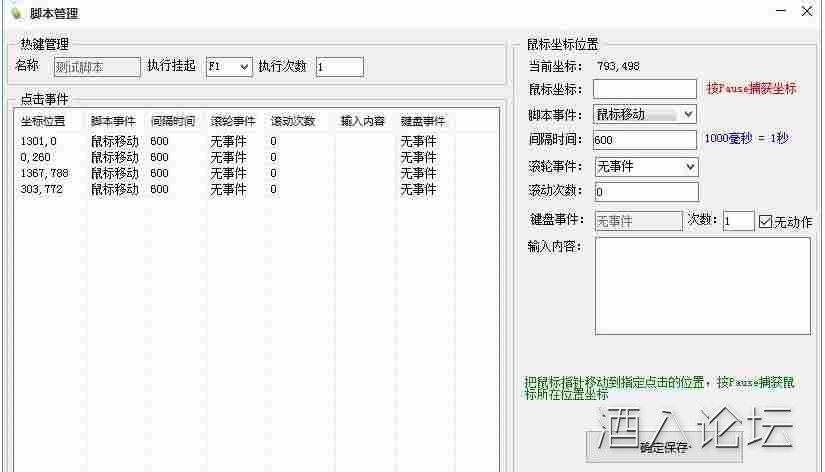Viewport: 825px width, 472px height.
Task: Click the 输入内容 column header in list
Action: pos(363,121)
